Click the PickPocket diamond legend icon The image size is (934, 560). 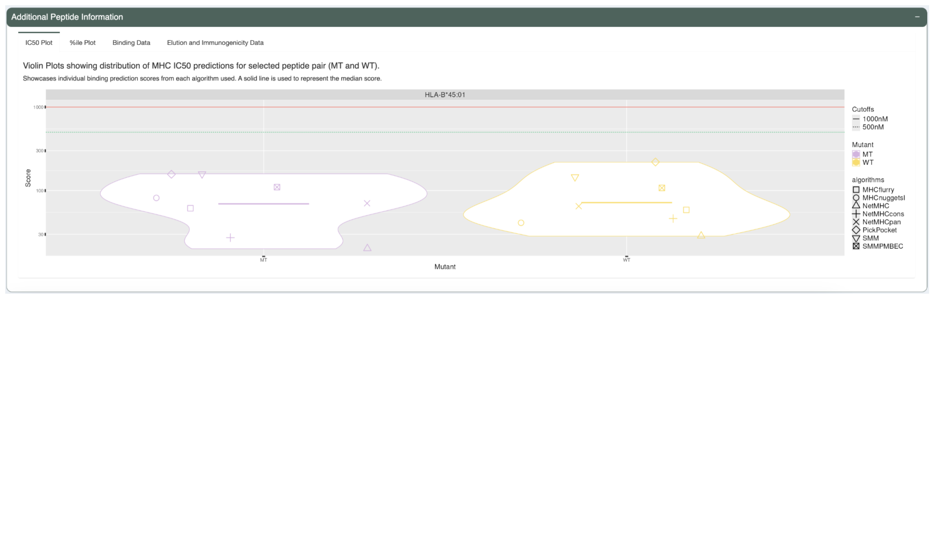(857, 230)
